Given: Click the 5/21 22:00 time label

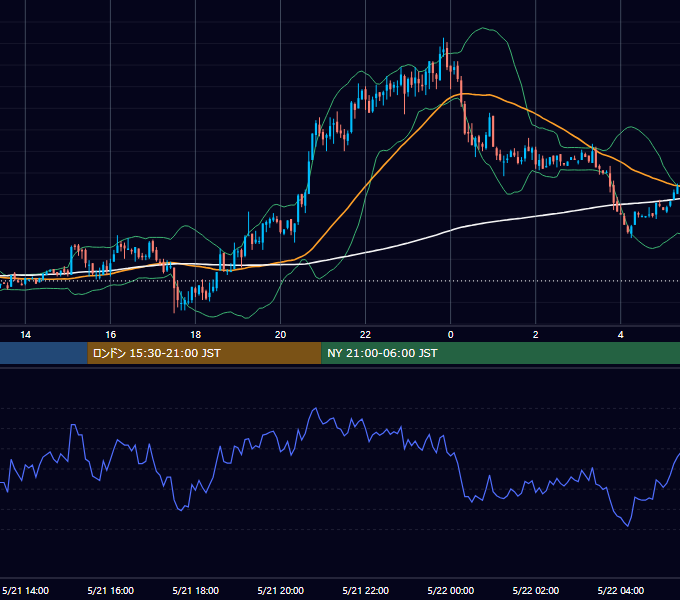Looking at the screenshot, I should (x=366, y=590).
